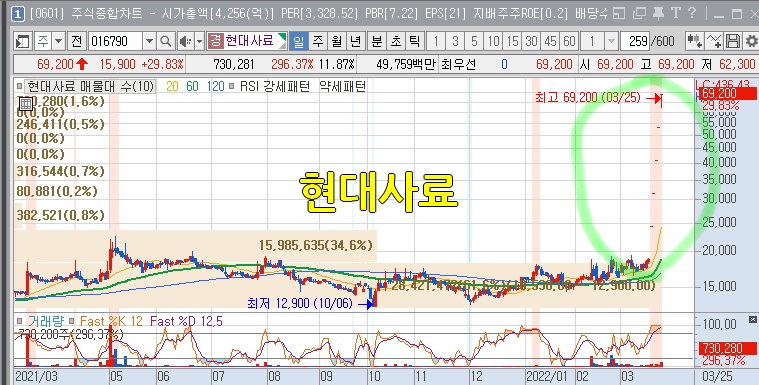
Task: Select the 10-minute interval button
Action: click(493, 42)
